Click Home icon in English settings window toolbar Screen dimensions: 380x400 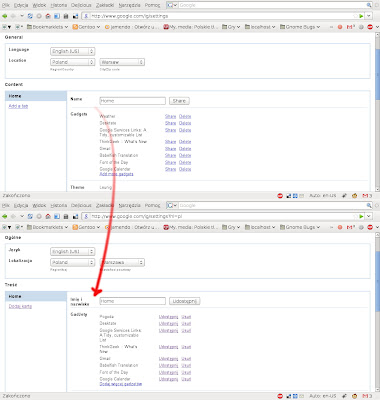point(48,16)
